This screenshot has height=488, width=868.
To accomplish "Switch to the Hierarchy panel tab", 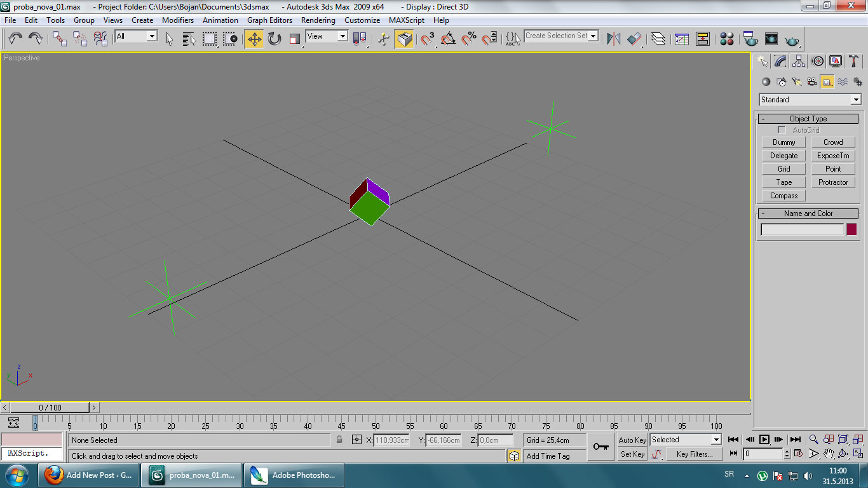I will (799, 61).
